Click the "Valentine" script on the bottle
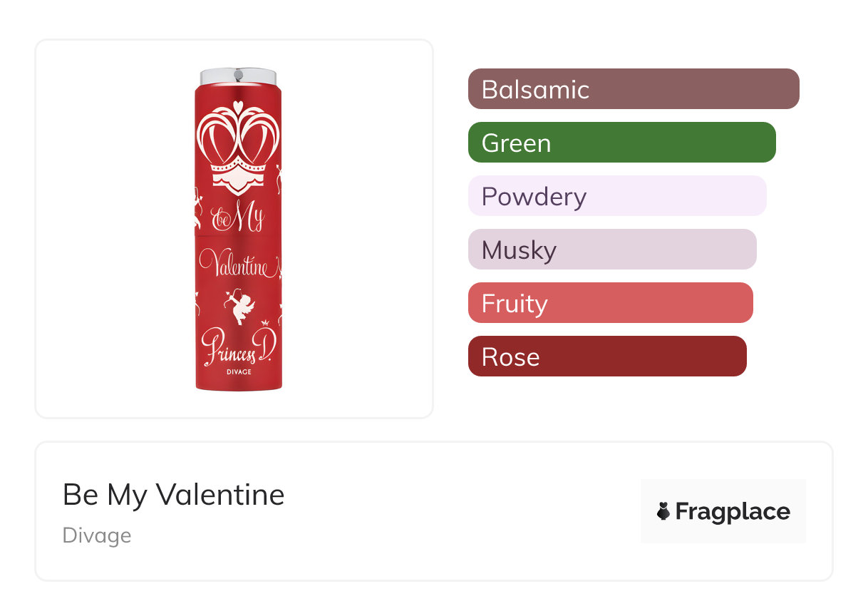The height and width of the screenshot is (616, 868). [234, 265]
